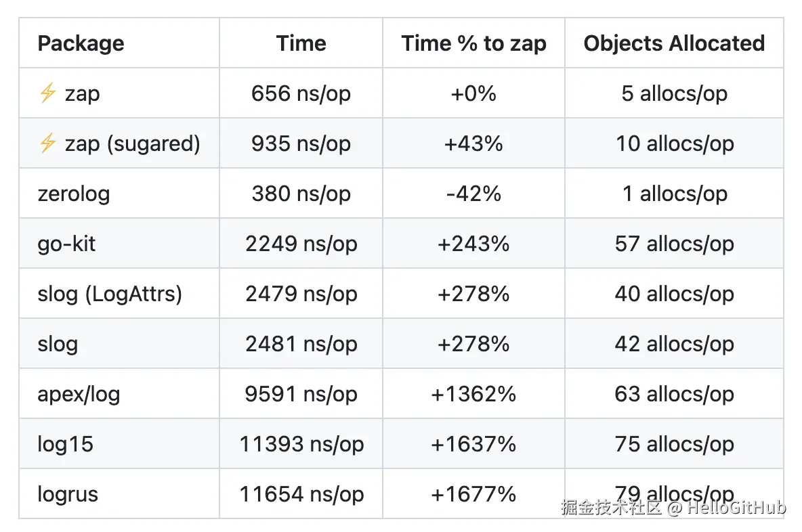Click the logrus package cell

[68, 494]
